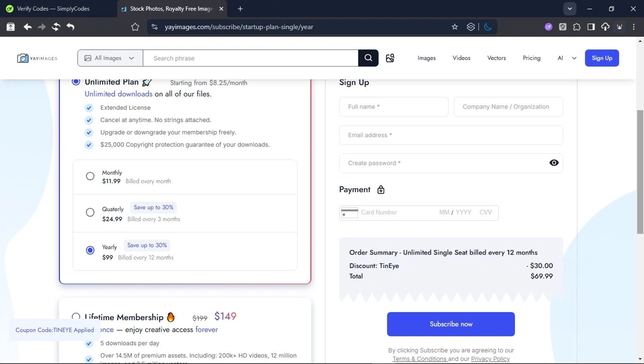Click the MM / YYYY expiry field
The width and height of the screenshot is (644, 364).
[x=455, y=212]
